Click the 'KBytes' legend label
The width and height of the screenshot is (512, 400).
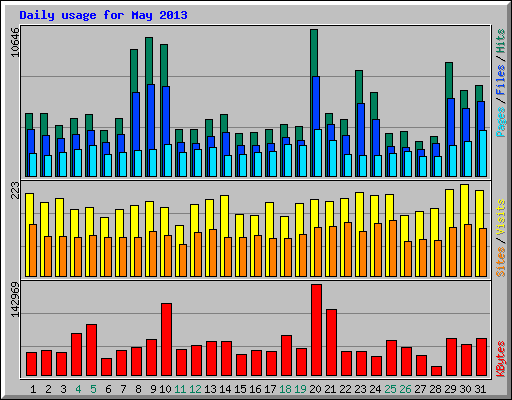pyautogui.click(x=501, y=359)
